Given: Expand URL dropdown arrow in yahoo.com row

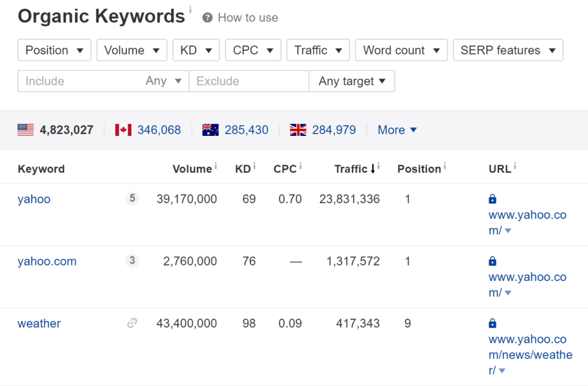Looking at the screenshot, I should click(508, 293).
